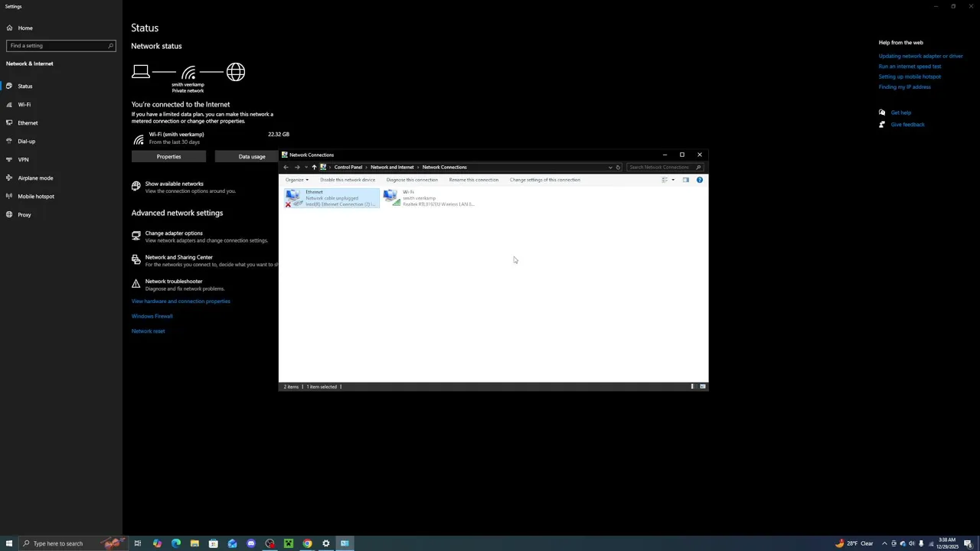Open Run an internet speed test link
The width and height of the screenshot is (980, 551).
(x=910, y=66)
